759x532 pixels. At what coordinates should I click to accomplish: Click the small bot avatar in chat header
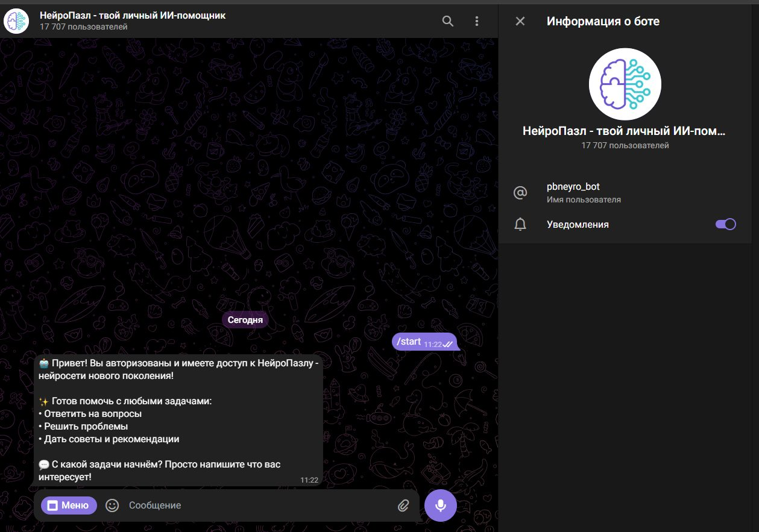pos(16,21)
